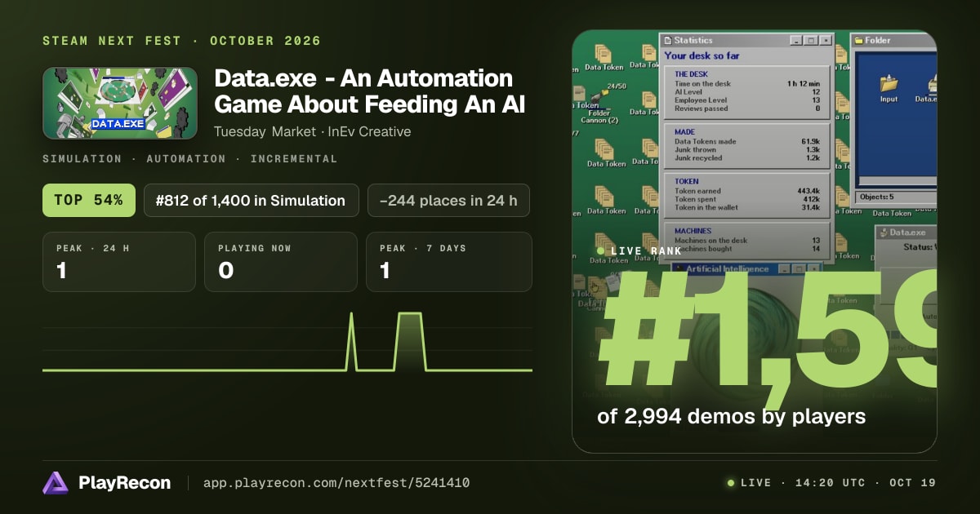The image size is (980, 514).
Task: Click the Data.exe window title bar icon
Action: tap(882, 233)
